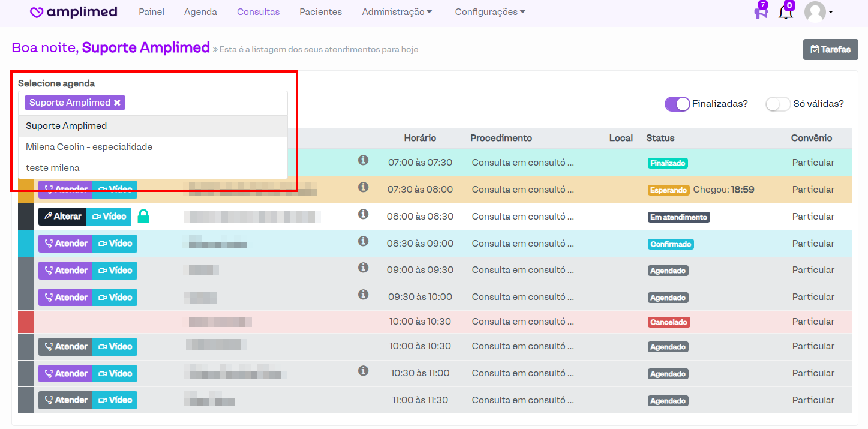The height and width of the screenshot is (429, 868).
Task: Click the Selecione agenda input field
Action: coord(204,103)
